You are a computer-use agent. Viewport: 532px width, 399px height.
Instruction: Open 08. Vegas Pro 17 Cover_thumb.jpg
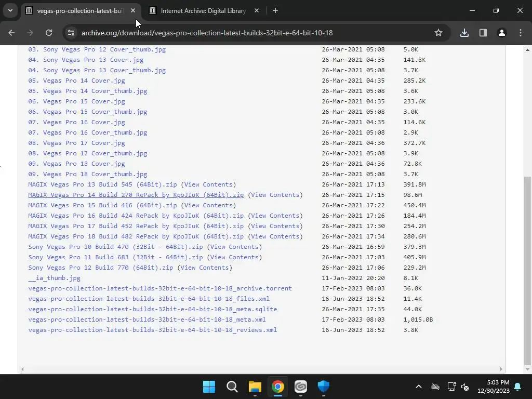87,153
